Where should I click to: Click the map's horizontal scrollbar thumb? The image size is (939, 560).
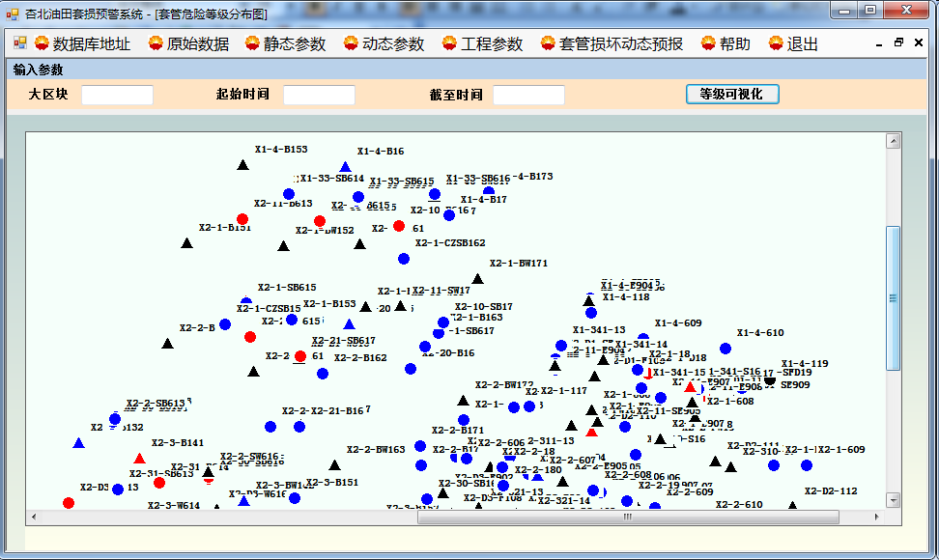[x=627, y=517]
